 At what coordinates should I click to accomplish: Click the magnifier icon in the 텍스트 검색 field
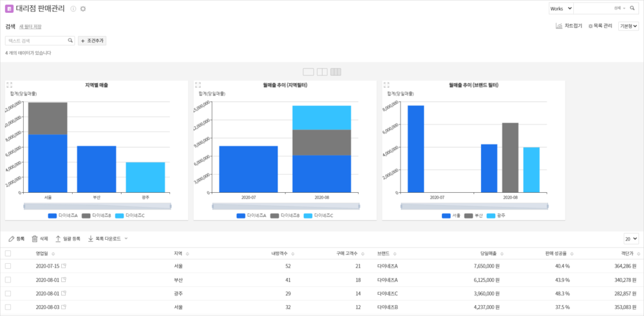coord(70,41)
